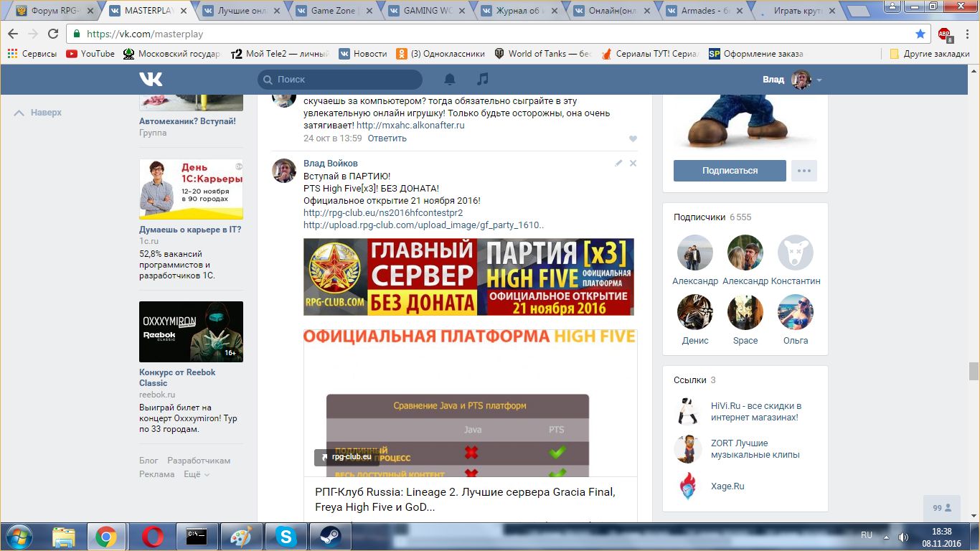
Task: Open the VK music player icon
Action: pos(483,79)
